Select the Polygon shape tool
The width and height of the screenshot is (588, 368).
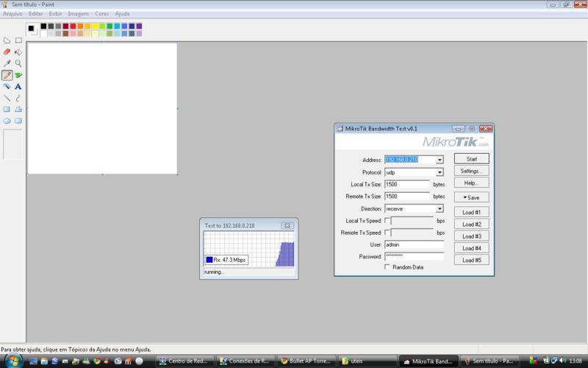pyautogui.click(x=18, y=109)
